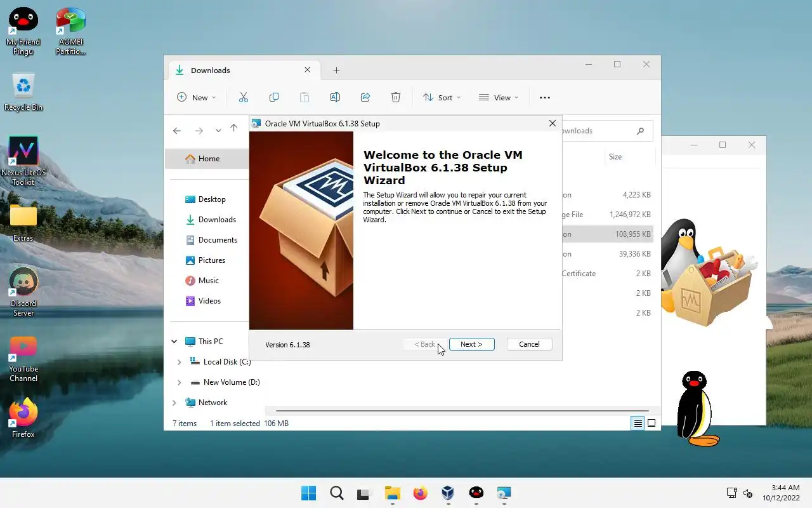Select the file sized 4,223 KB
Screen dimensions: 812x508
coord(606,195)
